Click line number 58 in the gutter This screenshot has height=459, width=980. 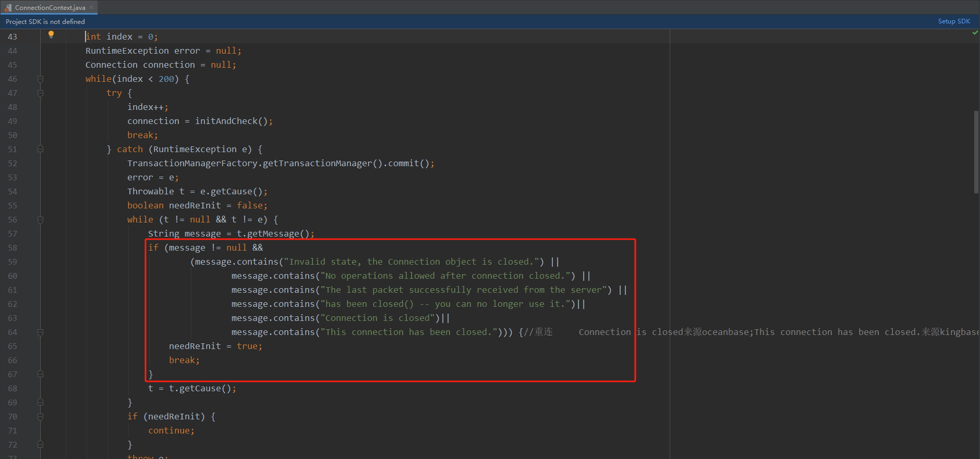click(13, 248)
